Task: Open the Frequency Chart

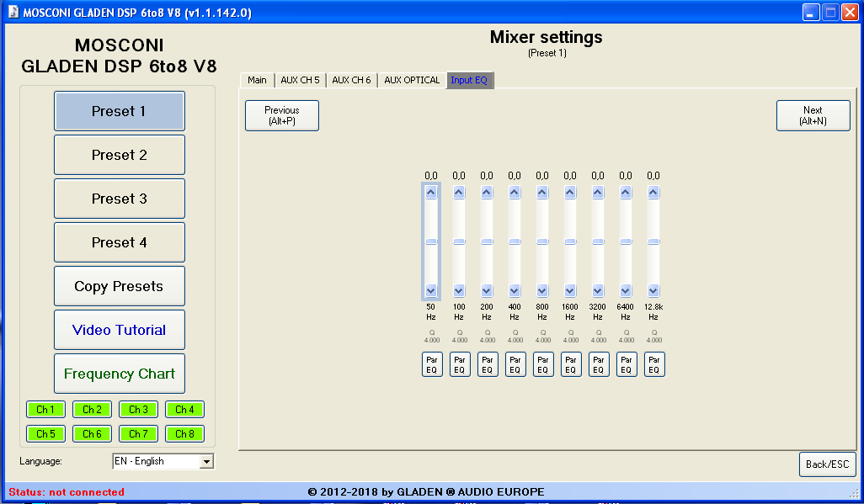Action: click(120, 374)
